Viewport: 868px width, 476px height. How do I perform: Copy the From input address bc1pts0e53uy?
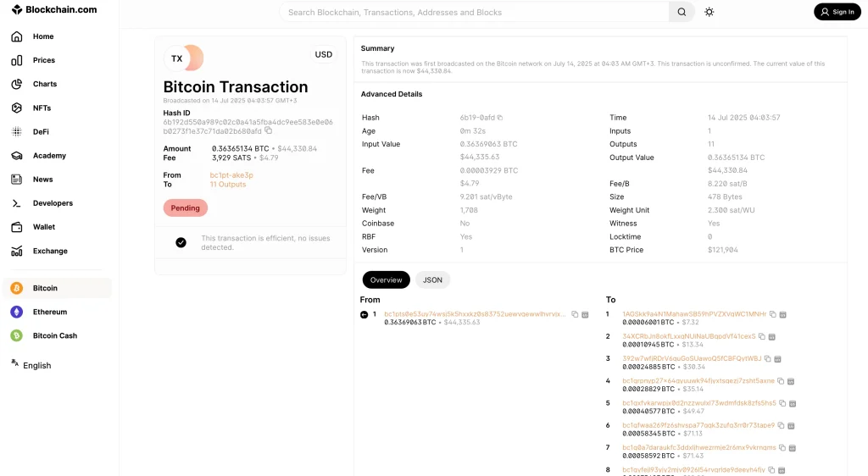pos(576,314)
